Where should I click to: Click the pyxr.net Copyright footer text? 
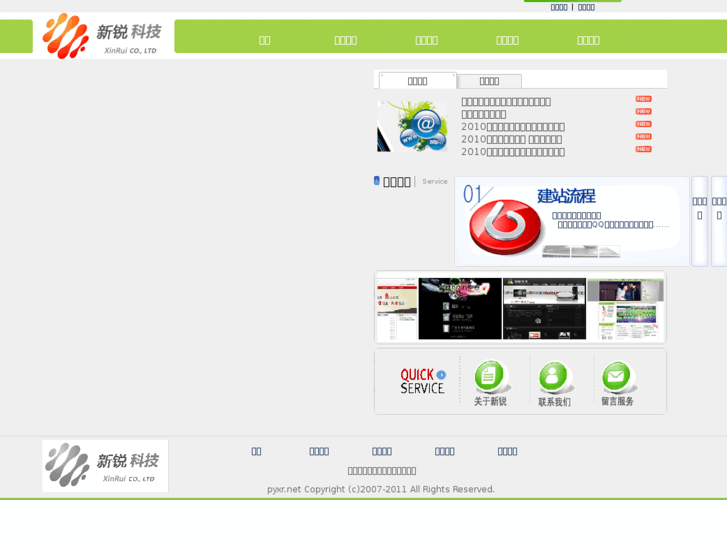(x=381, y=489)
